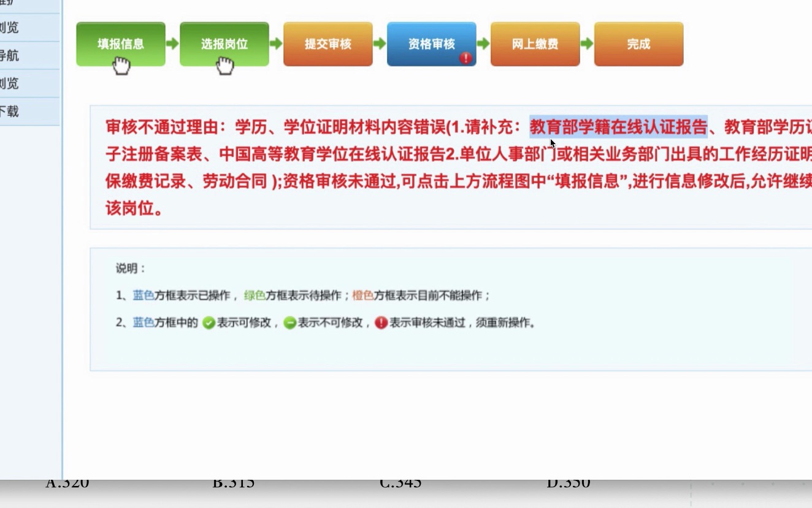Click the arrow between 填报信息 and 选报岗位
The image size is (812, 508).
click(x=172, y=44)
